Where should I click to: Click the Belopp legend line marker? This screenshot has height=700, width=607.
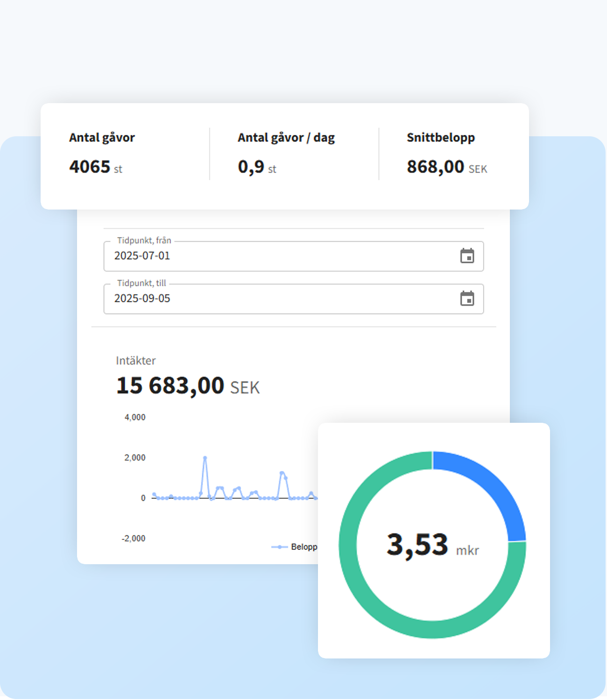pyautogui.click(x=279, y=547)
